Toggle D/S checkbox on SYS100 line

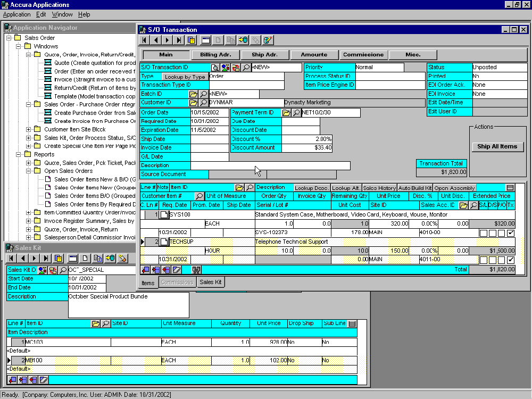[x=493, y=233]
